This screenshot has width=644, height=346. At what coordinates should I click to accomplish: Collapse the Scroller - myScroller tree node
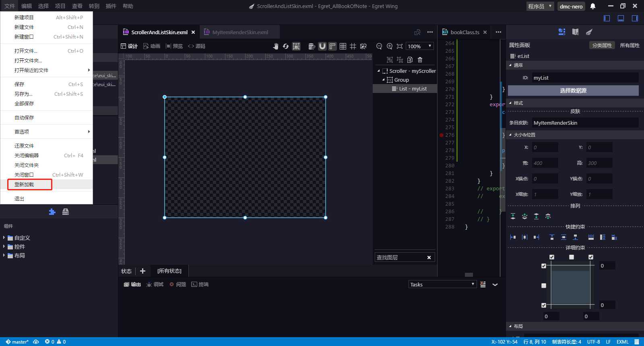[x=378, y=71]
